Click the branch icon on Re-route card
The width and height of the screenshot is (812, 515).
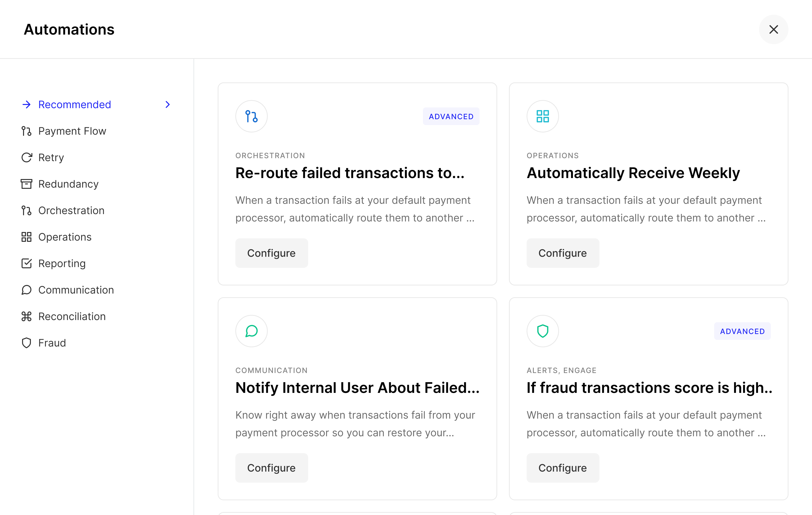251,116
